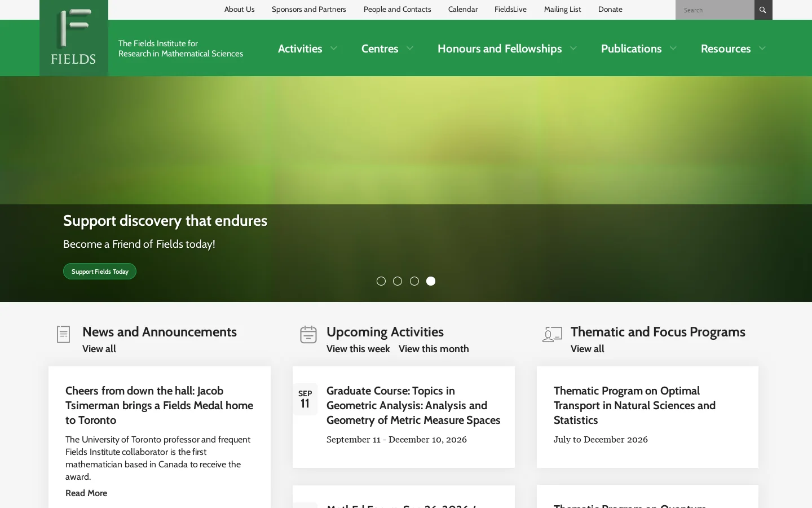Open Sponsors and Partners page
The image size is (812, 508).
click(x=309, y=9)
